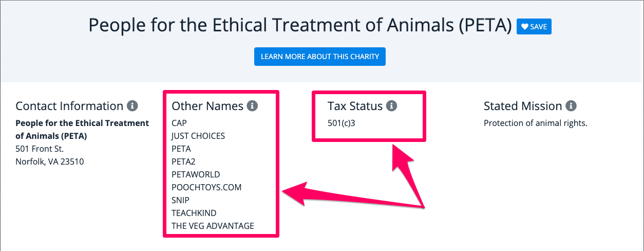Screen dimensions: 644x251
Task: Select the CAP entry under Other Names
Action: [x=179, y=123]
